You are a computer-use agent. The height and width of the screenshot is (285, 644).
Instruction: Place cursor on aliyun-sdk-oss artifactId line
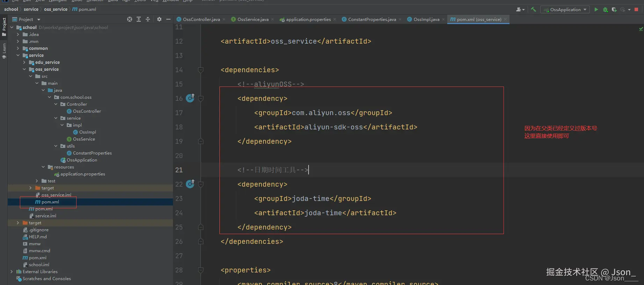coord(335,127)
